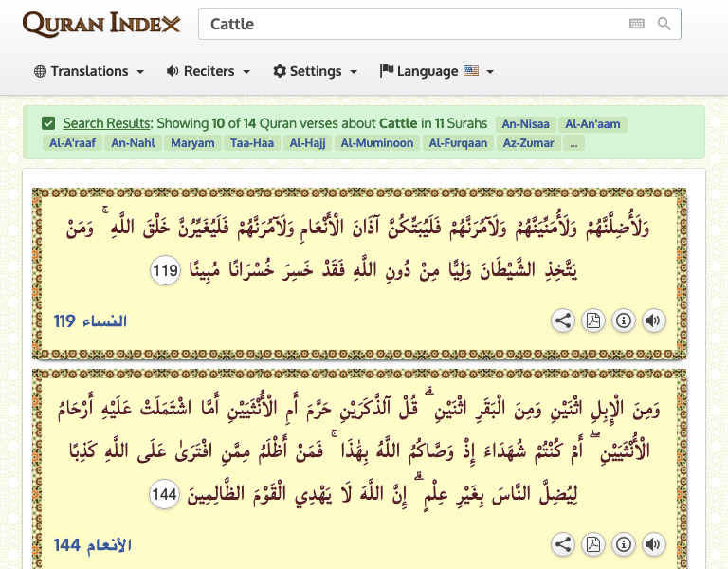Toggle the Search Results checkbox
This screenshot has height=569, width=728.
click(48, 123)
